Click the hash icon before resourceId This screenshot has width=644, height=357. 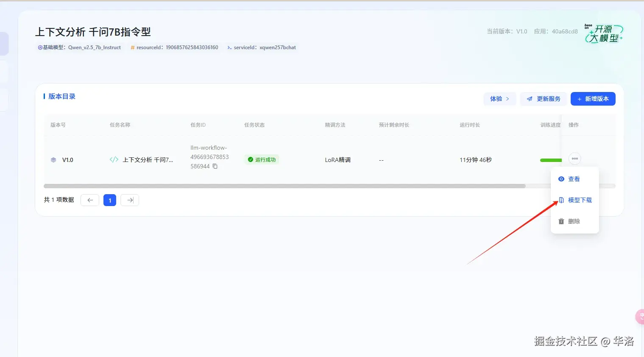133,47
